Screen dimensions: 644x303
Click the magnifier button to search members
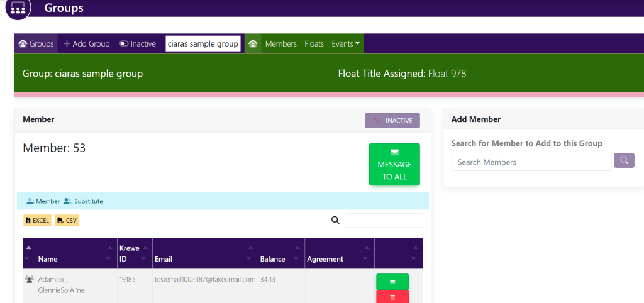tap(624, 161)
